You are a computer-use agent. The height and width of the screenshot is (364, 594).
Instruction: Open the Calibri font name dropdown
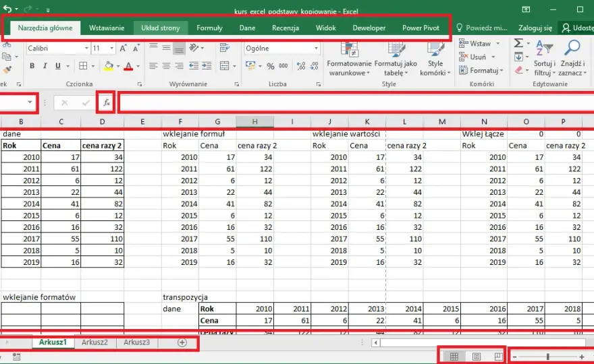[86, 49]
